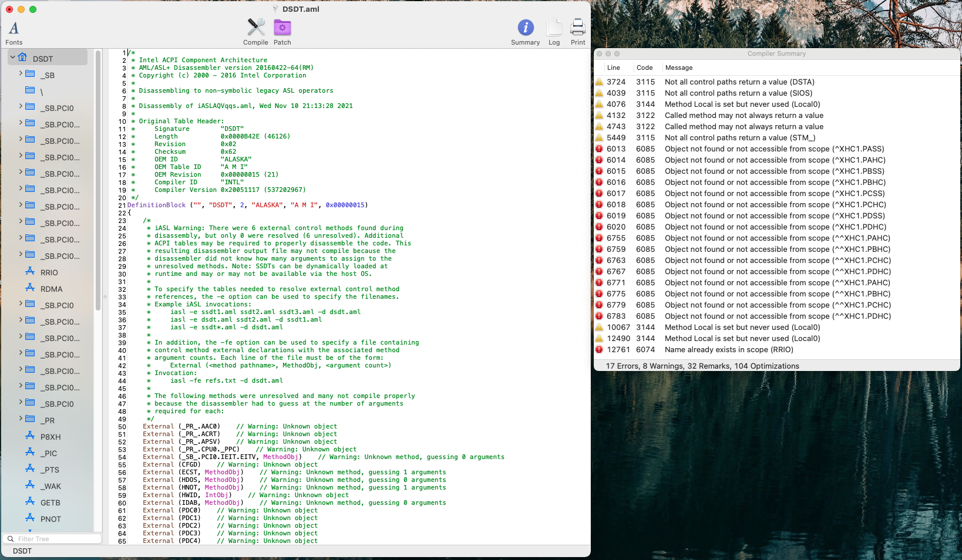962x560 pixels.
Task: Sort by the Line column header
Action: 614,68
